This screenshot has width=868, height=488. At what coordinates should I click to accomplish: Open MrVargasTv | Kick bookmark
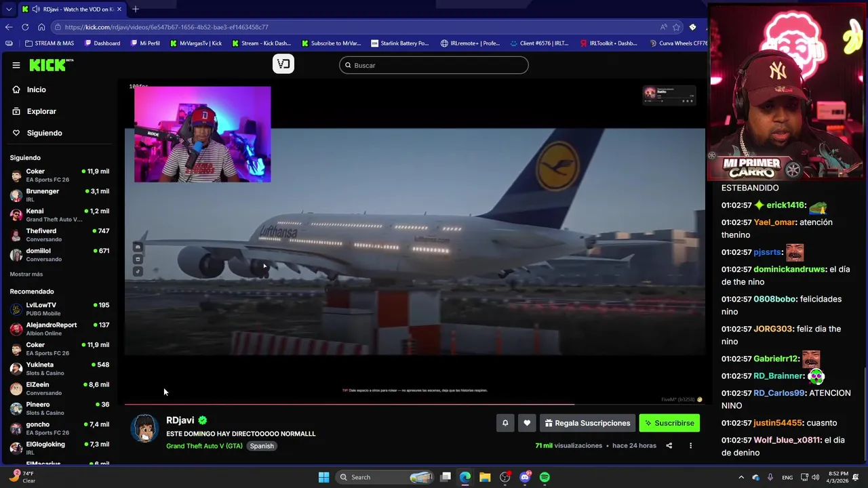click(x=196, y=43)
